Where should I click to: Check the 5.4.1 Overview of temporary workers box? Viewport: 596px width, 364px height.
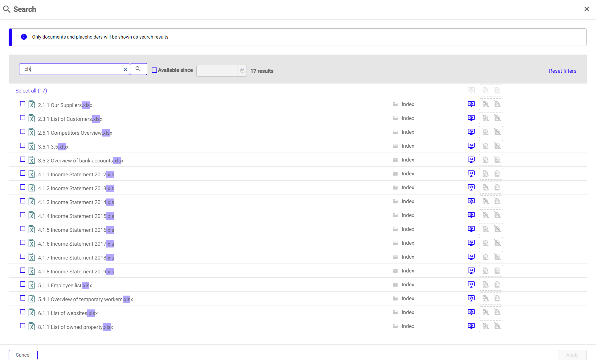(x=22, y=298)
